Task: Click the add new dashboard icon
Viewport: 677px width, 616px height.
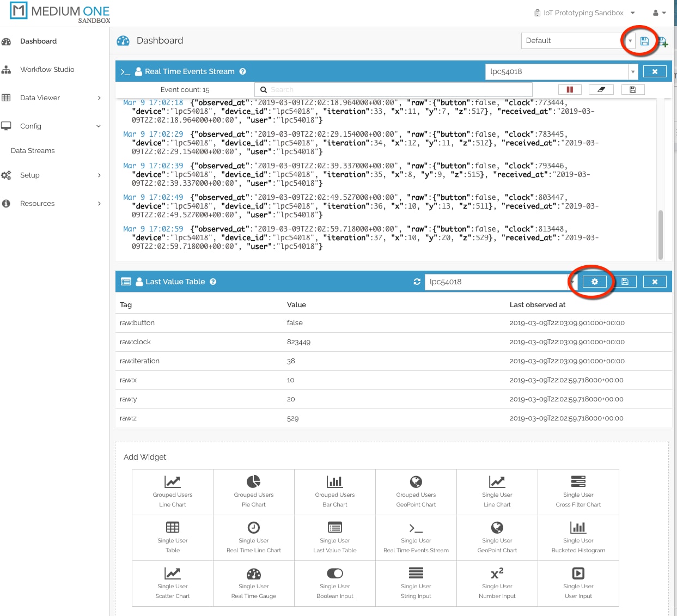Action: coord(662,41)
